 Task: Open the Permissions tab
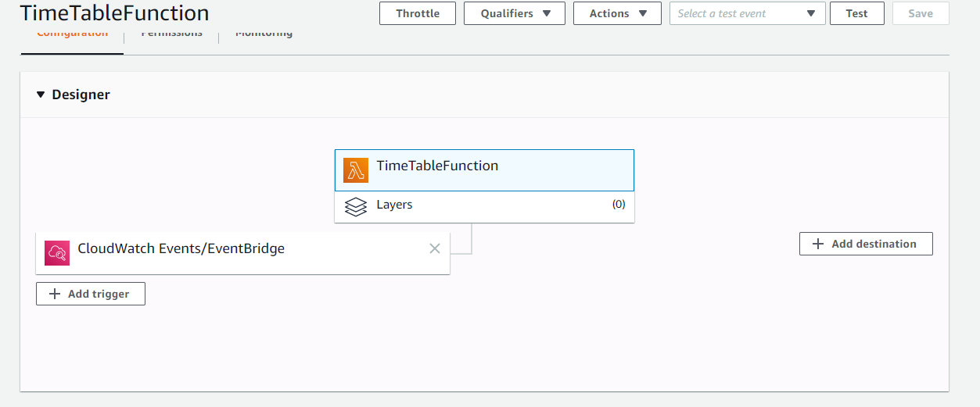click(x=171, y=34)
